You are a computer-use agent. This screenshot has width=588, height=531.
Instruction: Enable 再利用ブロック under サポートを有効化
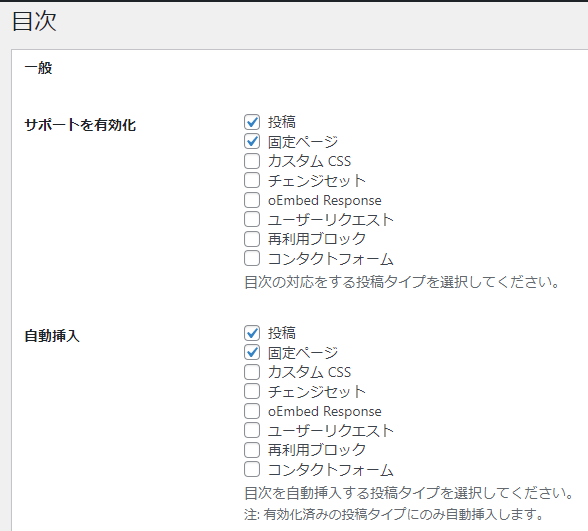(252, 239)
